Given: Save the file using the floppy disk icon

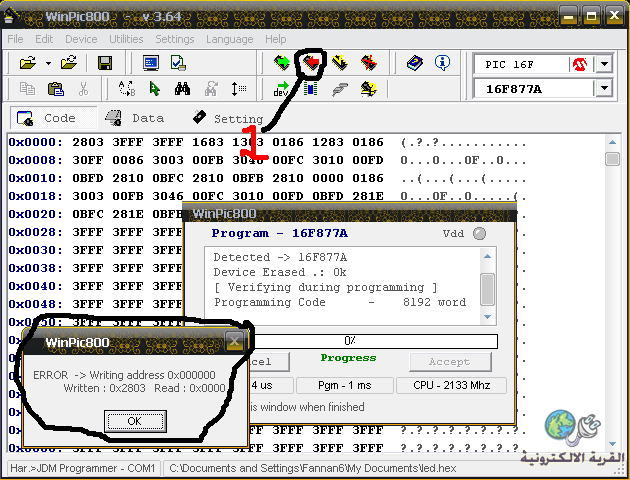Looking at the screenshot, I should [105, 63].
